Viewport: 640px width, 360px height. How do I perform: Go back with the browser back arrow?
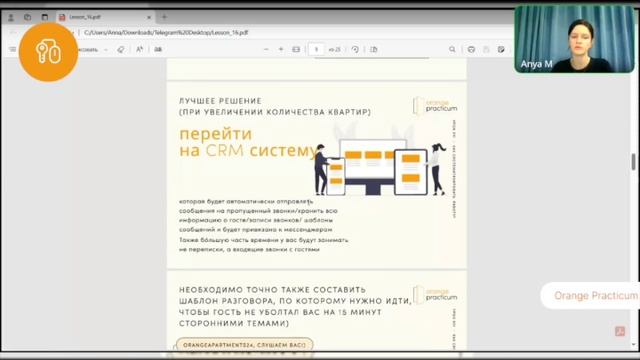[13, 32]
